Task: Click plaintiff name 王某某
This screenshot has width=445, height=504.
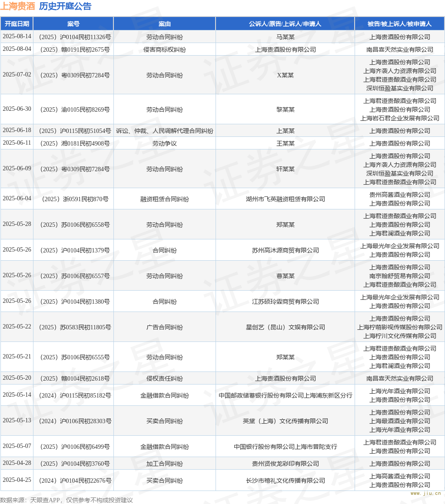Action: click(286, 143)
